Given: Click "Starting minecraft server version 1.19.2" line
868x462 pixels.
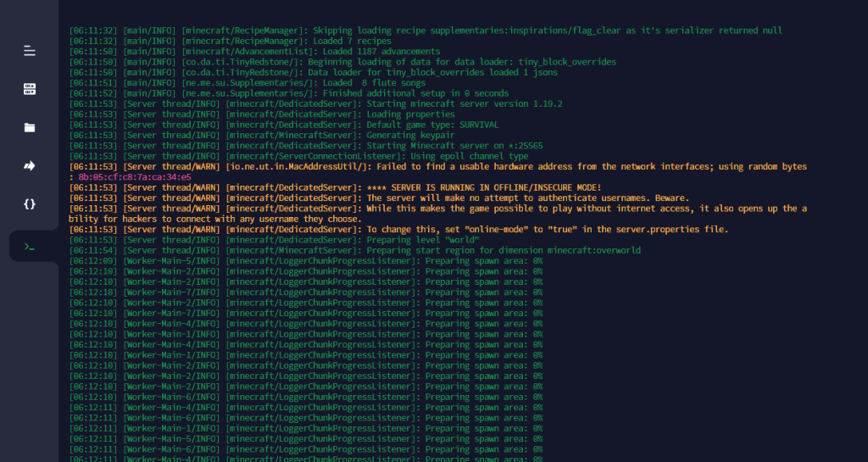Looking at the screenshot, I should pyautogui.click(x=315, y=104).
